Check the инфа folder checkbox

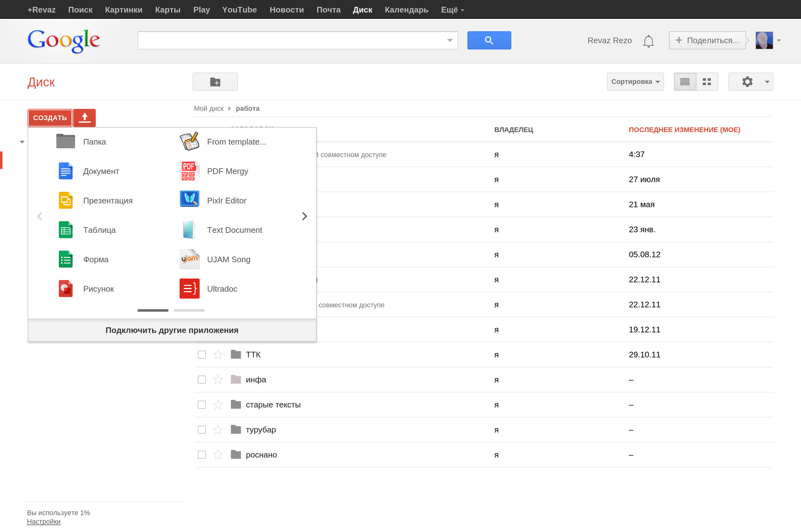tap(202, 380)
